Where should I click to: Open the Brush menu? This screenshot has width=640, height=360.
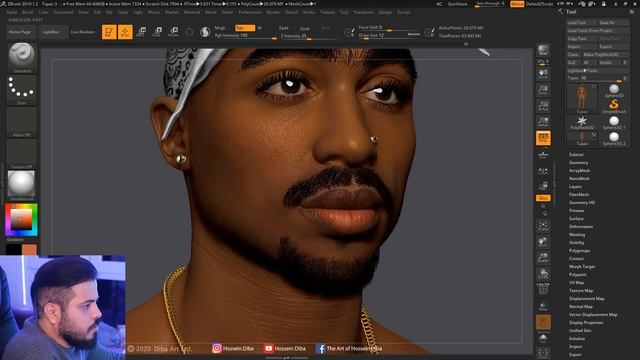click(28, 12)
